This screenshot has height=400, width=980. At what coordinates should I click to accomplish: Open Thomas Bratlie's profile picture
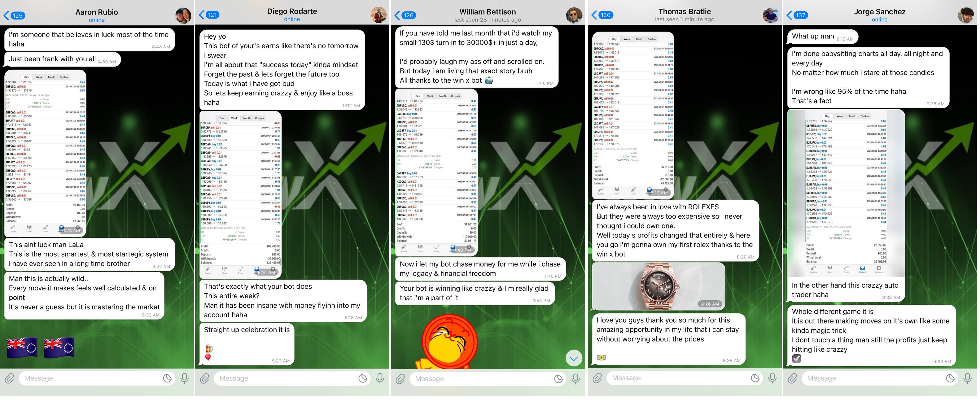point(771,15)
